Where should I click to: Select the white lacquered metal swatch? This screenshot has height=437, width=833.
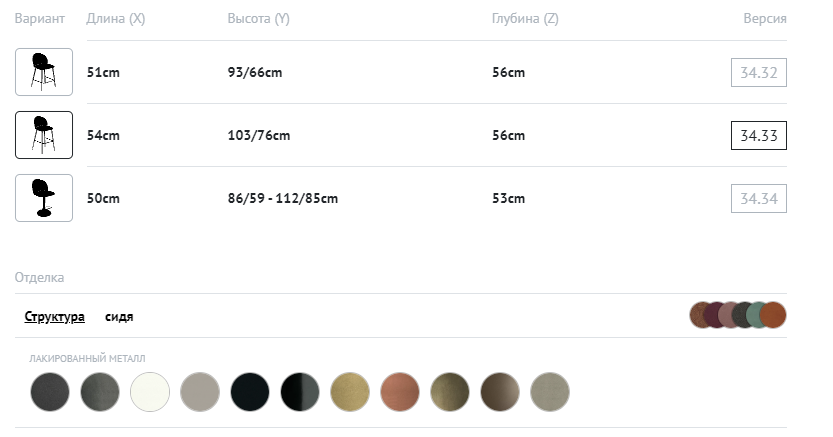coord(150,391)
